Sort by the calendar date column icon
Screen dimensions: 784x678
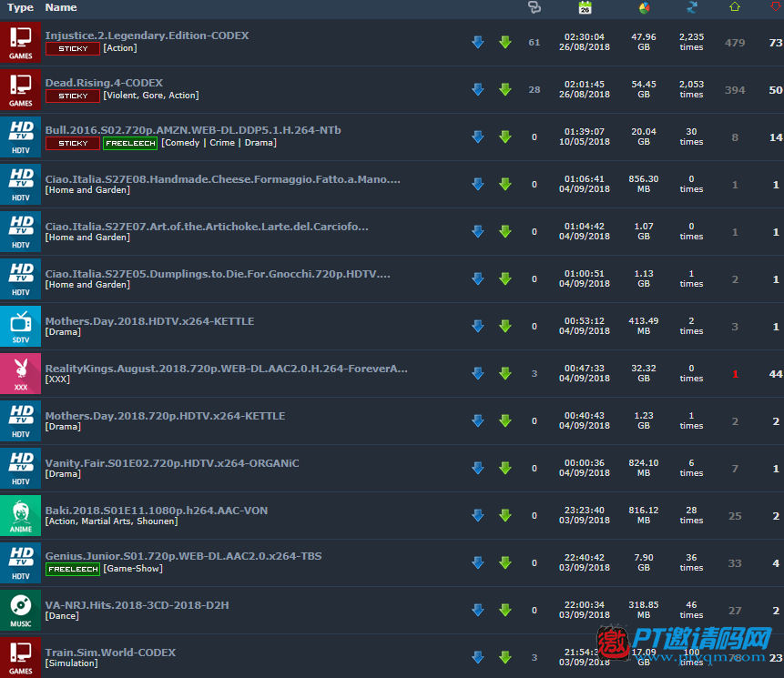click(585, 7)
